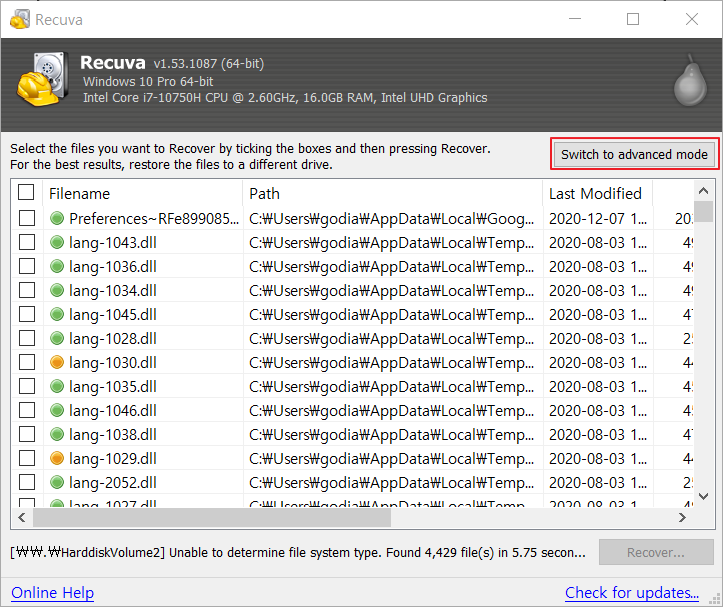Screen dimensions: 723x607
Task: Select the Preferences~RFe899085 filename
Action: 154,218
